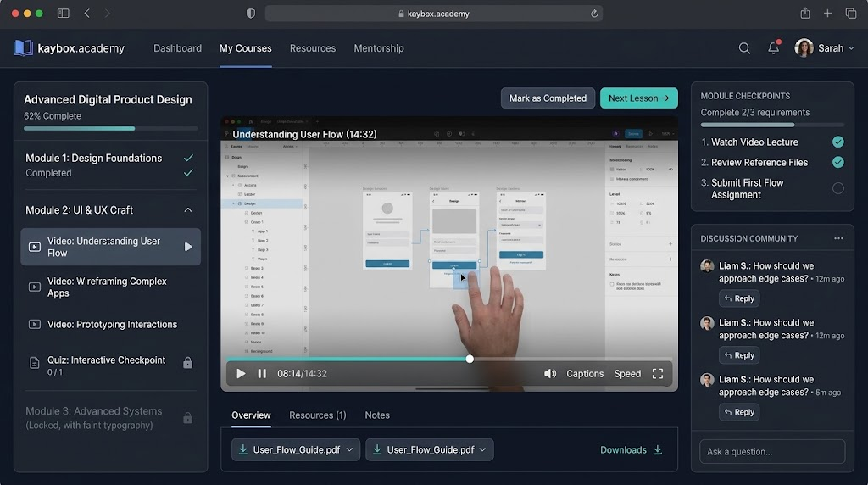Screen dimensions: 868x485
Task: Click the kaybox.academy address bar
Action: click(x=433, y=14)
